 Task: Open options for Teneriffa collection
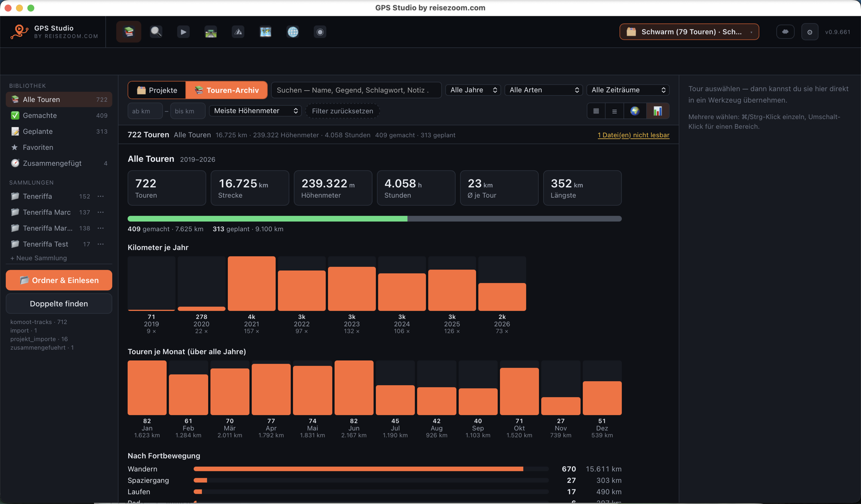pyautogui.click(x=101, y=196)
